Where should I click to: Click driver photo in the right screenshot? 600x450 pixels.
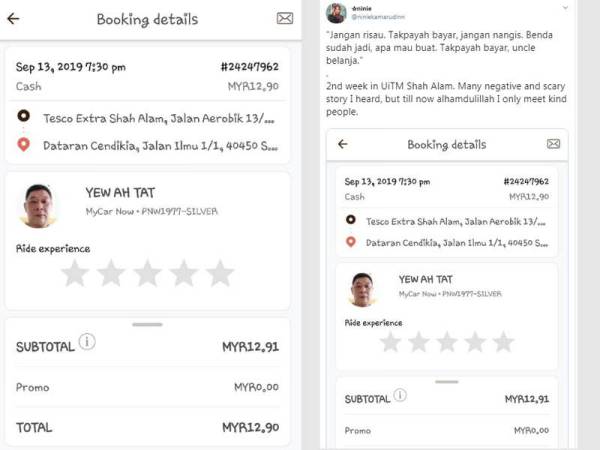point(363,288)
